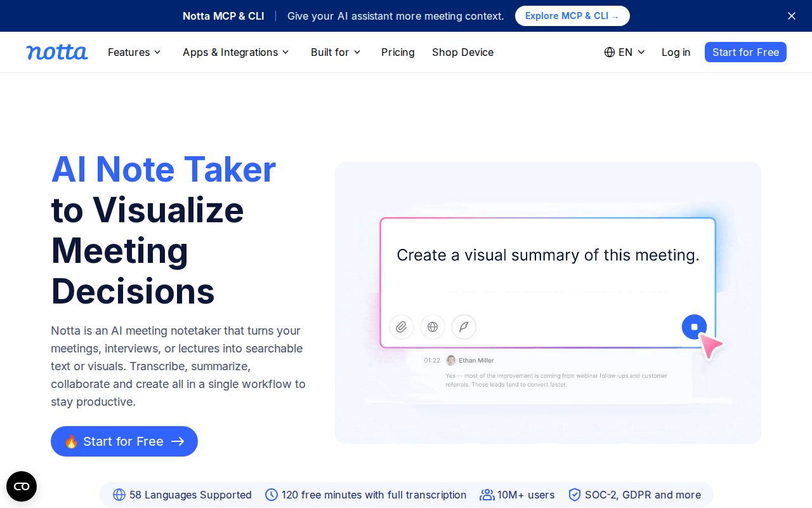Click the shield icon beside SOC-2, GDPR
812x508 pixels.
[575, 495]
